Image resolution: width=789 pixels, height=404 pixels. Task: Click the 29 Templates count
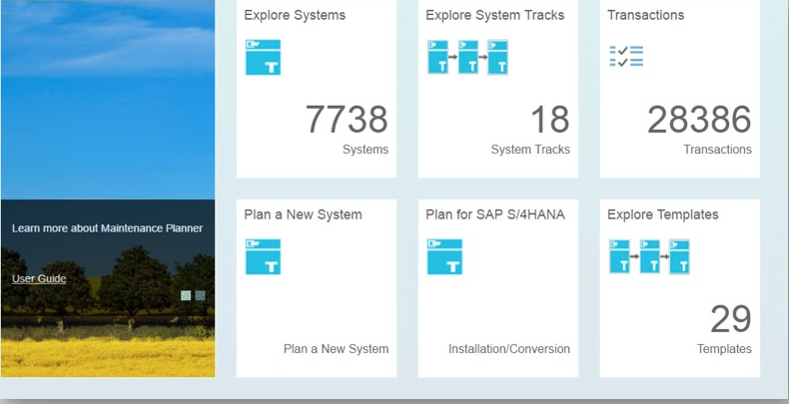[730, 320]
